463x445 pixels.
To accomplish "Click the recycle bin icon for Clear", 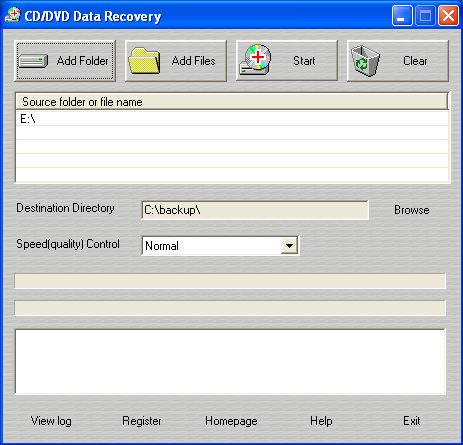I will [x=366, y=61].
